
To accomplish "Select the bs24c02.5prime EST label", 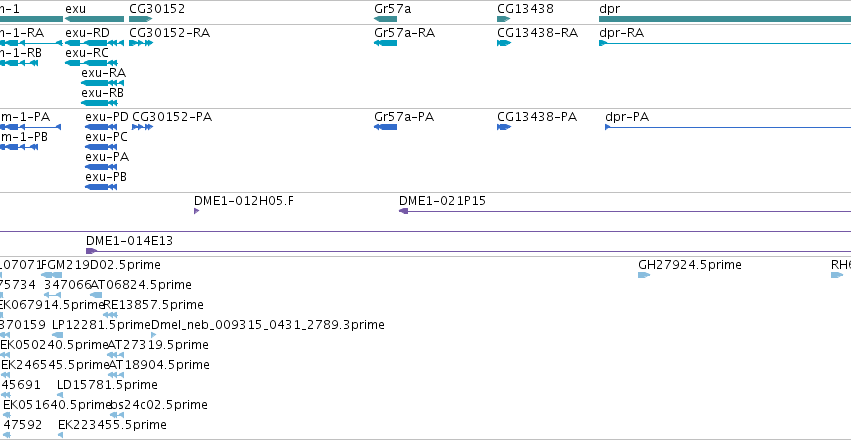I will (x=158, y=405).
